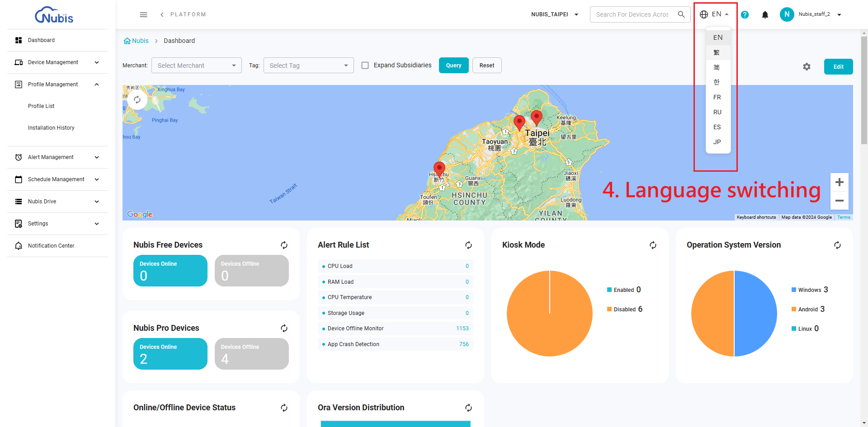
Task: Click the Query button
Action: [x=453, y=66]
